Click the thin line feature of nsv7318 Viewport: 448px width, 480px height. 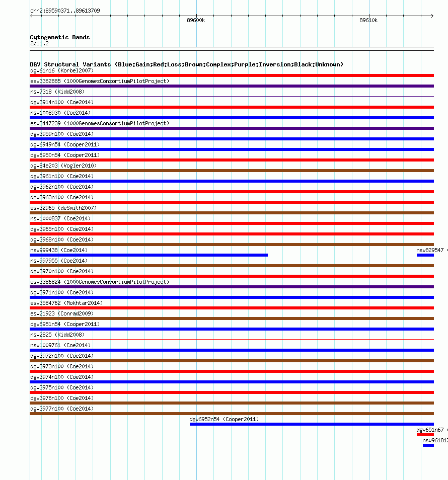pyautogui.click(x=232, y=97)
